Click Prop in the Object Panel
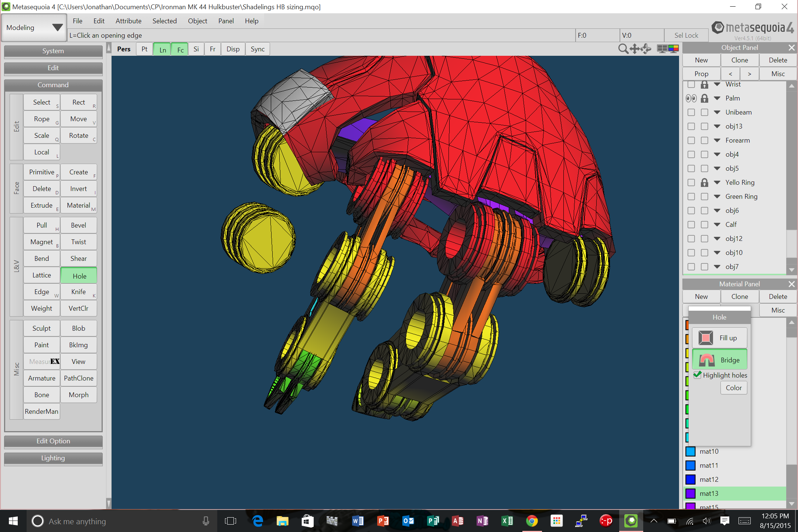798x532 pixels. click(x=701, y=74)
